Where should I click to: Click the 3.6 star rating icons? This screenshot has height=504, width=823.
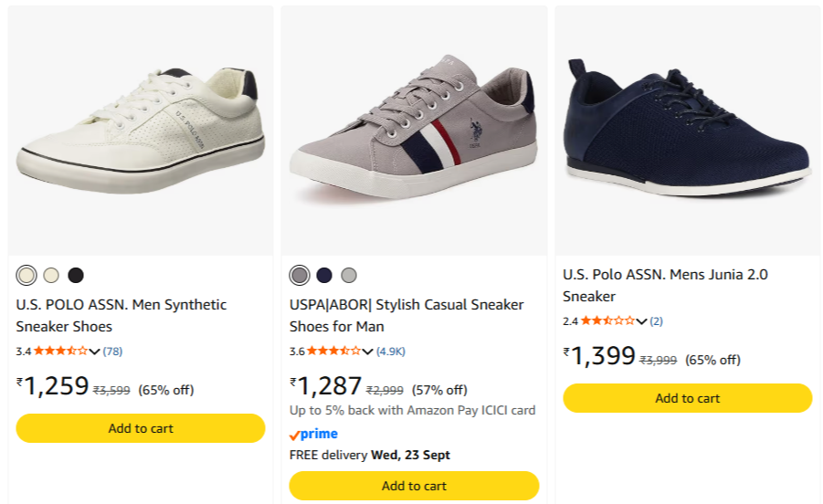[333, 351]
